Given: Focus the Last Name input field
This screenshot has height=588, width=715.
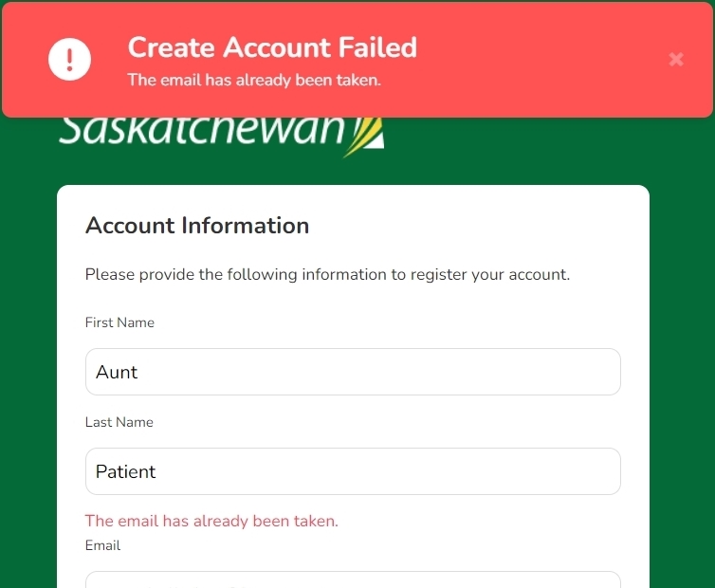Looking at the screenshot, I should click(353, 471).
